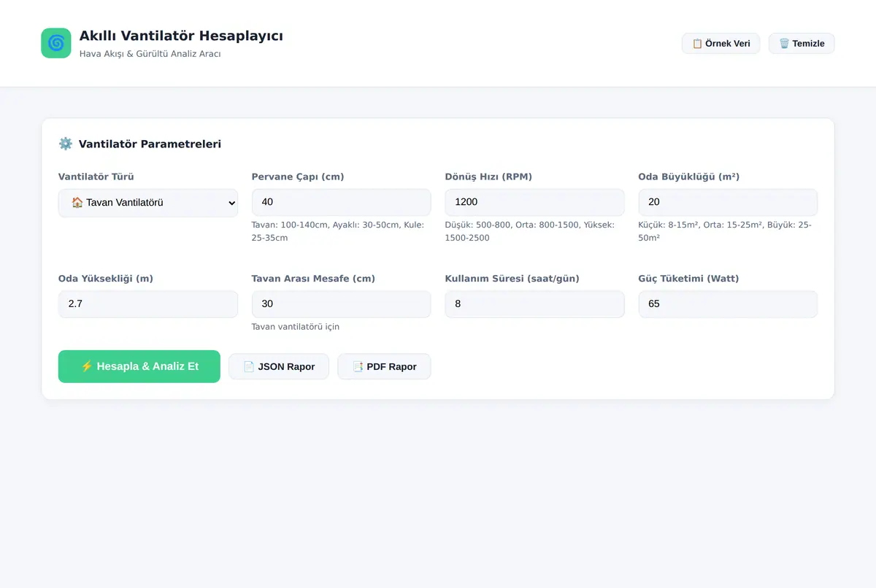Edit the Oda Yüksekliği value field
Screen dimensions: 876x588
click(148, 304)
